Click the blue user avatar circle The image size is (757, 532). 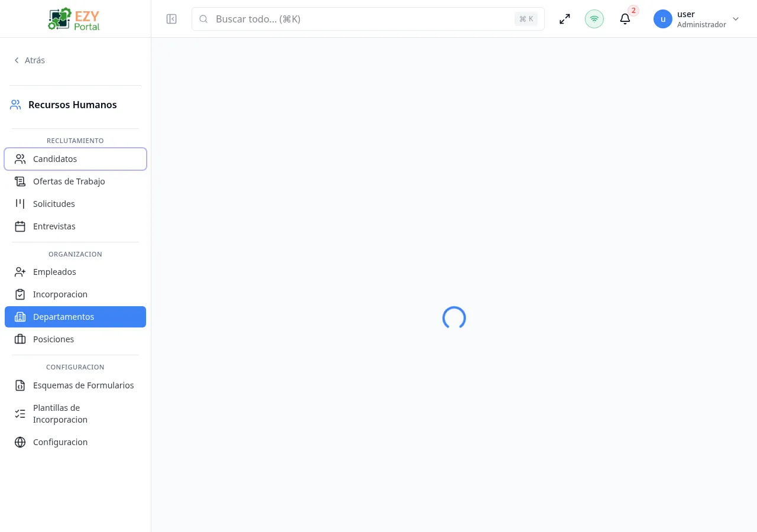(663, 19)
